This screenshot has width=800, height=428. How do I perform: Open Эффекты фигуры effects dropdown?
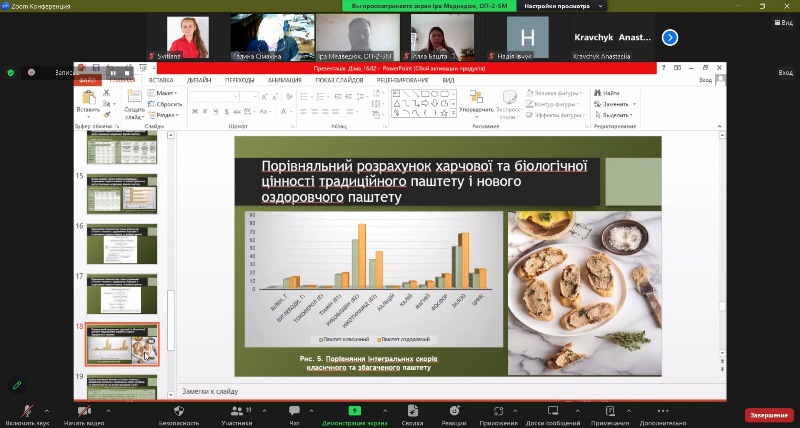[555, 115]
